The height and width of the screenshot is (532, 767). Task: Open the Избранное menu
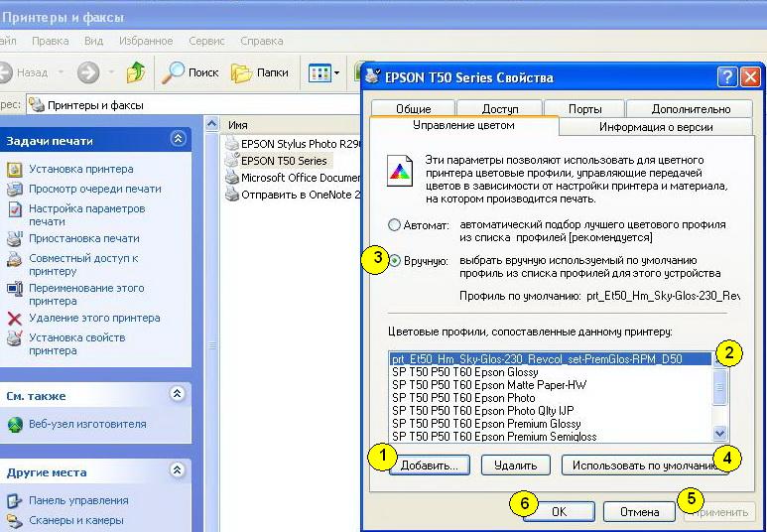point(146,41)
